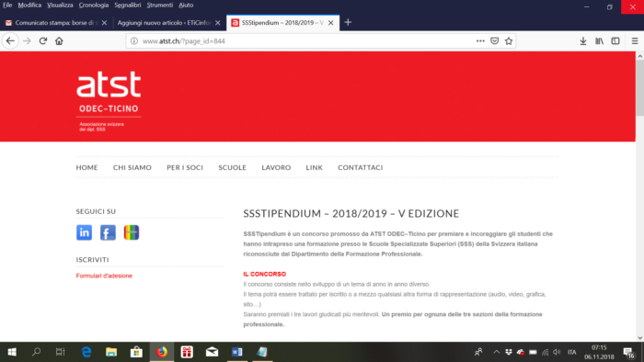
Task: Toggle the sidebar view icon
Action: (615, 41)
